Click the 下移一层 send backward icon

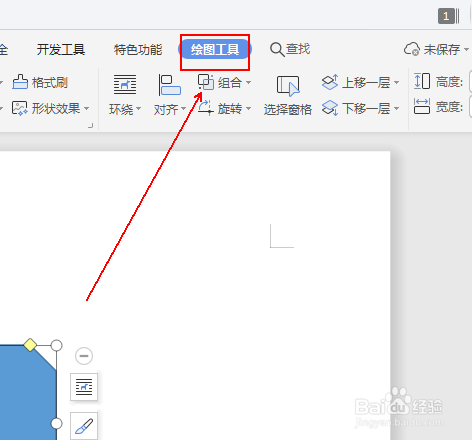(x=330, y=108)
